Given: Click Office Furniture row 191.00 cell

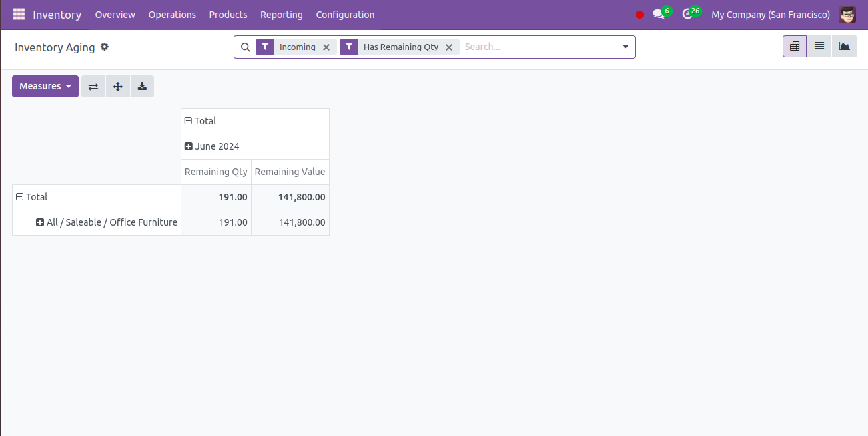Looking at the screenshot, I should pyautogui.click(x=216, y=222).
